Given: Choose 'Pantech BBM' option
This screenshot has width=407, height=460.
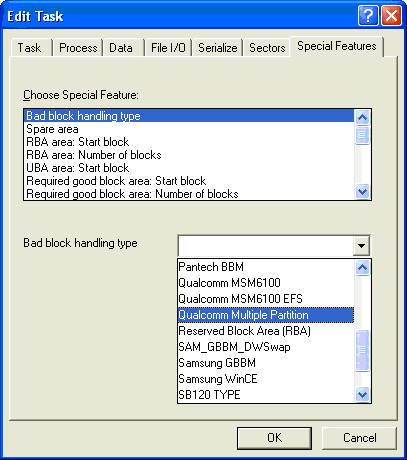Looking at the screenshot, I should [x=266, y=267].
